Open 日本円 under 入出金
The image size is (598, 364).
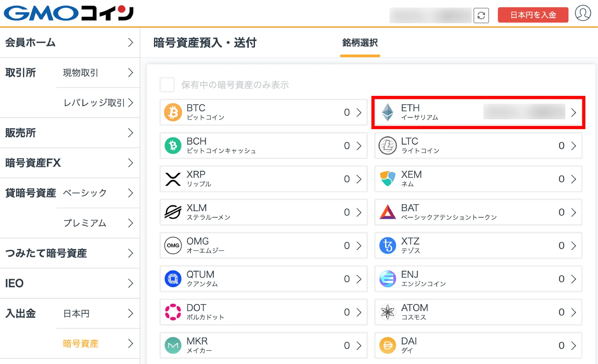click(98, 314)
